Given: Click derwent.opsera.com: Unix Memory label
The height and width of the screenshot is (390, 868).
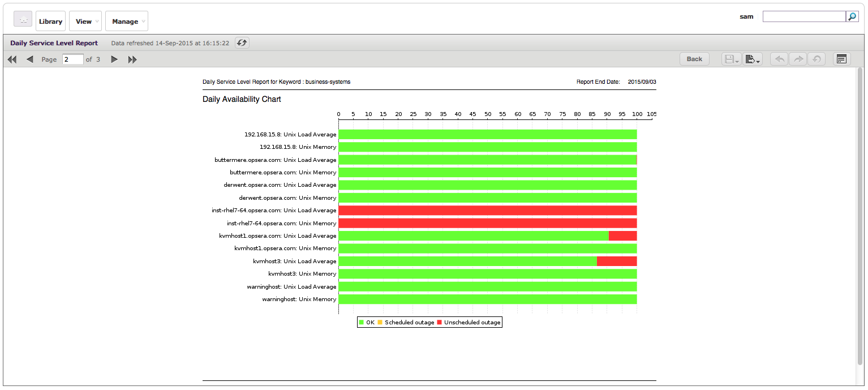Looking at the screenshot, I should [x=287, y=198].
